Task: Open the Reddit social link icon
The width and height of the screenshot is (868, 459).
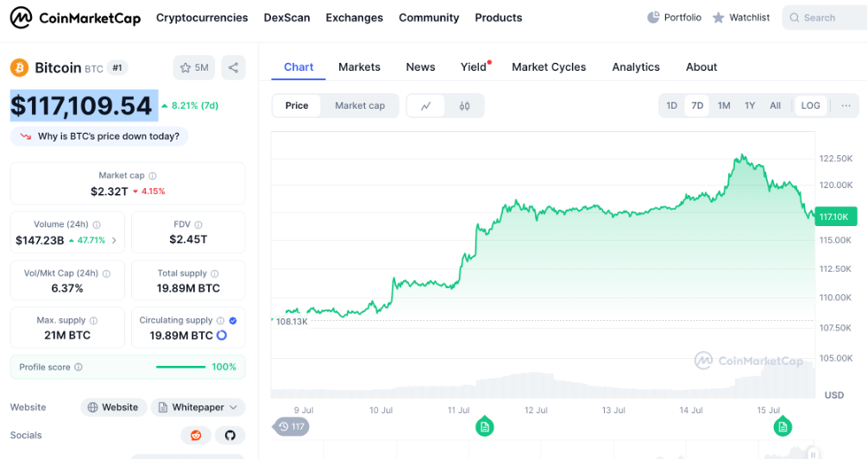Action: tap(196, 436)
